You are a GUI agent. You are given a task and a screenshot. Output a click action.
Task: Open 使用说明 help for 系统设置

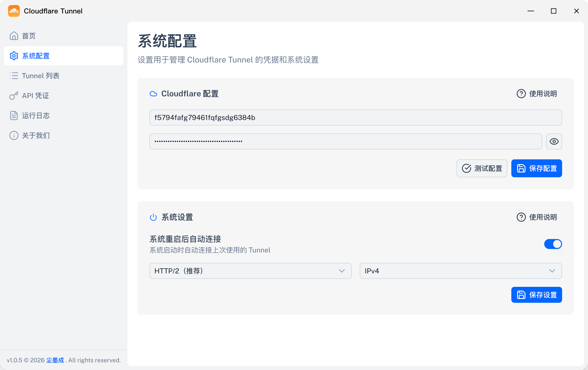[537, 217]
